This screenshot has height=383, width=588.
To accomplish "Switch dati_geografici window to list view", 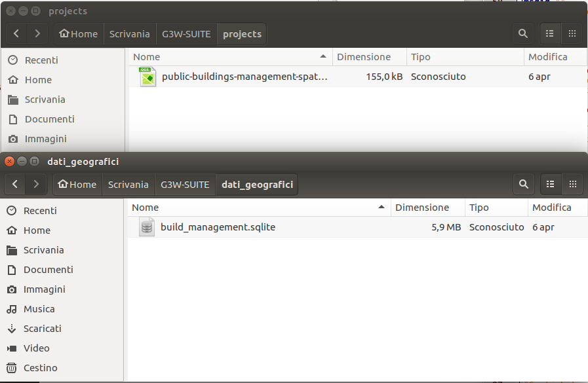I will pos(551,184).
